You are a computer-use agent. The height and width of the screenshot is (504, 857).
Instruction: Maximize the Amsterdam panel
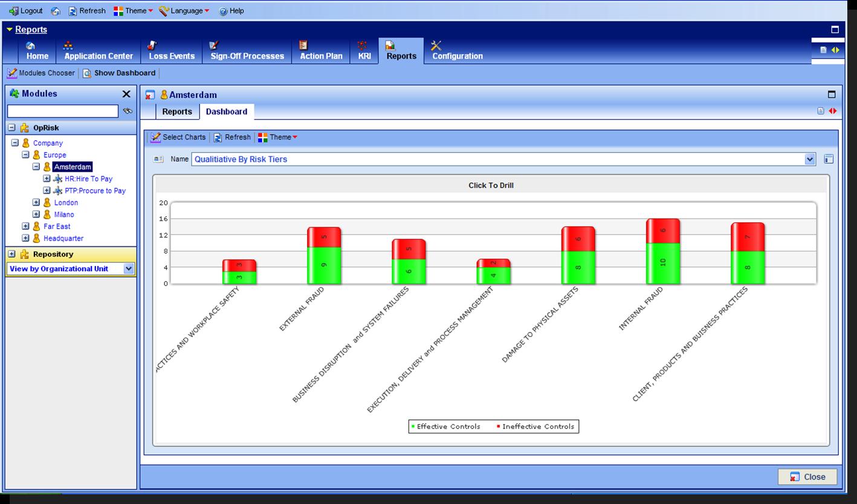point(832,94)
